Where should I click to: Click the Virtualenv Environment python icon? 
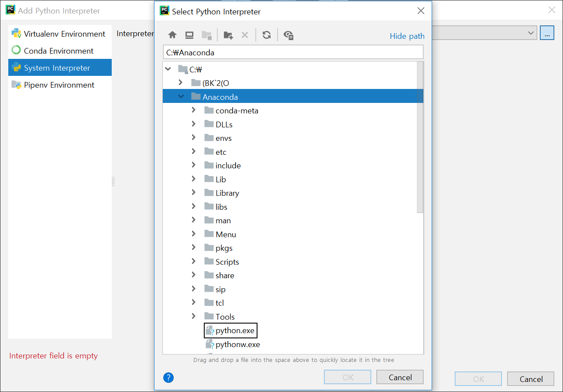coord(17,33)
